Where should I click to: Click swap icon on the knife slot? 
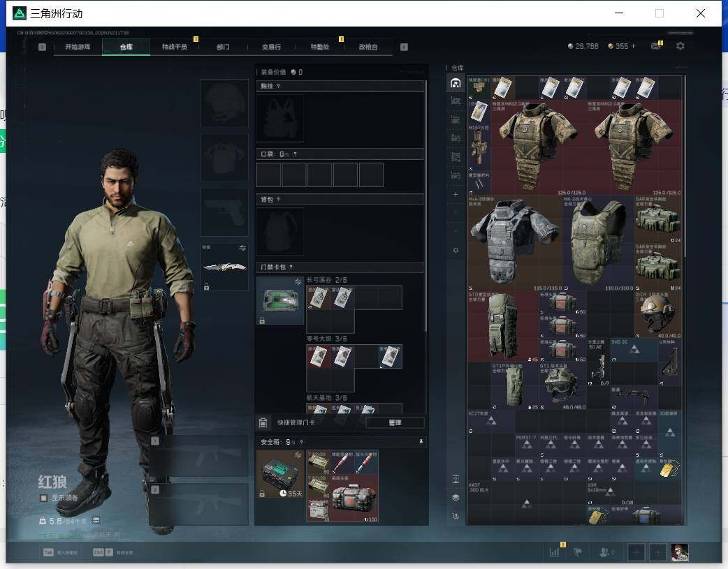(242, 248)
